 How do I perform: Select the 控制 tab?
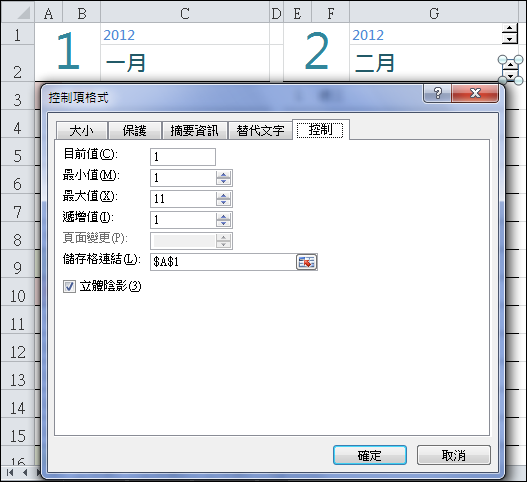pos(321,130)
